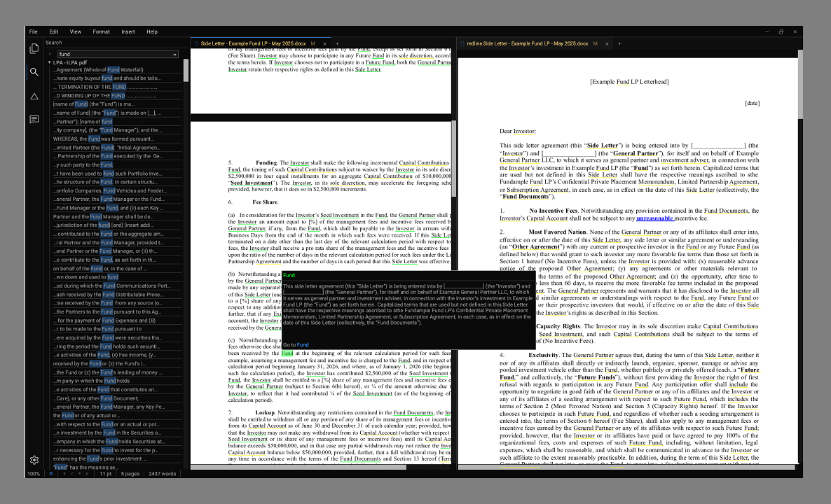Open the comments panel sidebar icon
Viewport: 831px width, 504px height.
34,120
